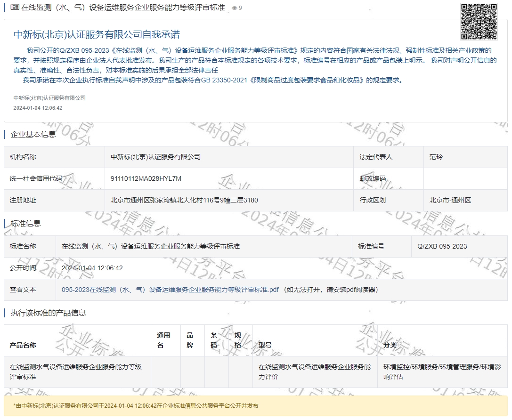Click the 注册地址 label cell
Image resolution: width=512 pixels, height=420 pixels.
[x=54, y=201]
